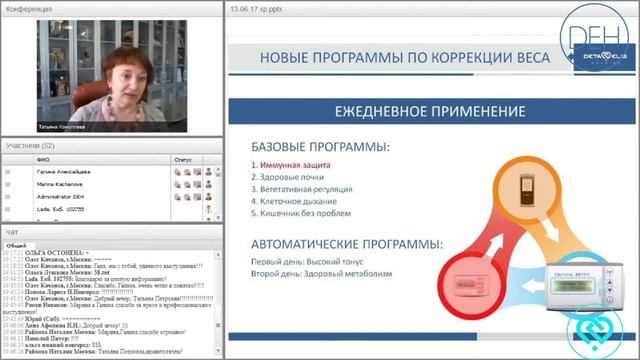Click third status icon for Administrator DEH

197,197
